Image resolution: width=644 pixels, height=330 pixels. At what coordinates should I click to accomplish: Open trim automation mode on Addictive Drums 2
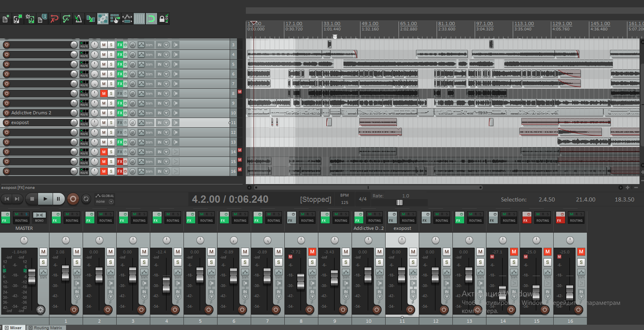pyautogui.click(x=149, y=113)
